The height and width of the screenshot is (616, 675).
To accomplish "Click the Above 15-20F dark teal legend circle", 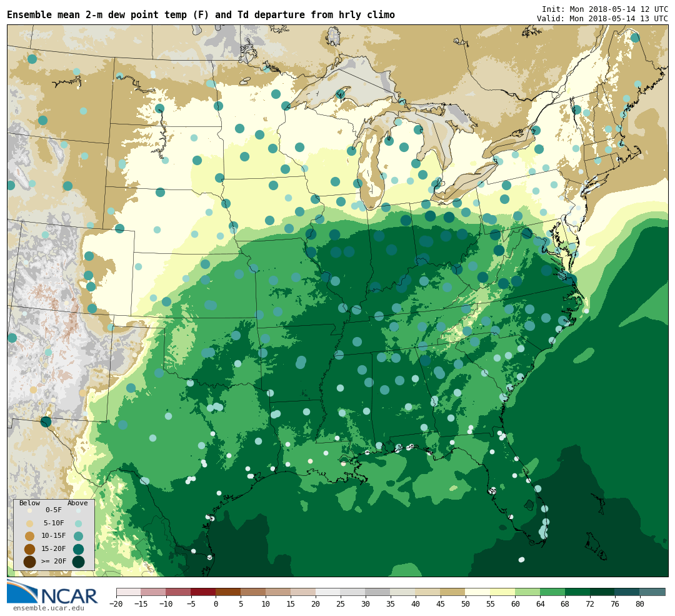I will tap(78, 549).
